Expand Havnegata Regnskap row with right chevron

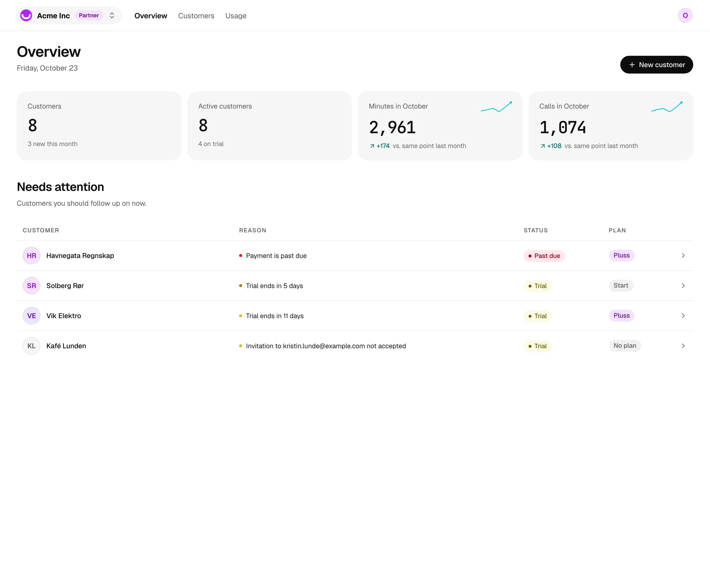pos(683,256)
